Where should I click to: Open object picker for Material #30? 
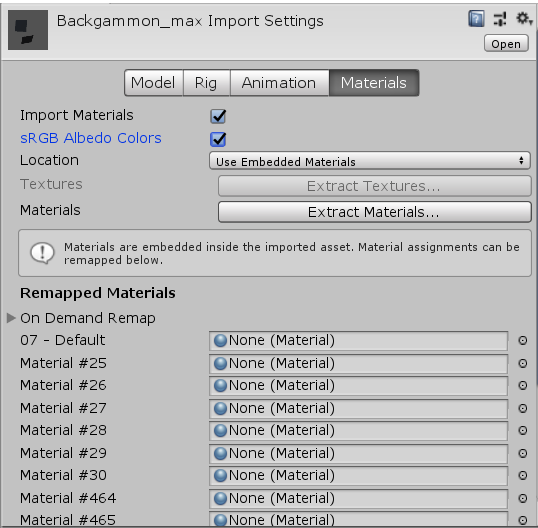pyautogui.click(x=523, y=475)
